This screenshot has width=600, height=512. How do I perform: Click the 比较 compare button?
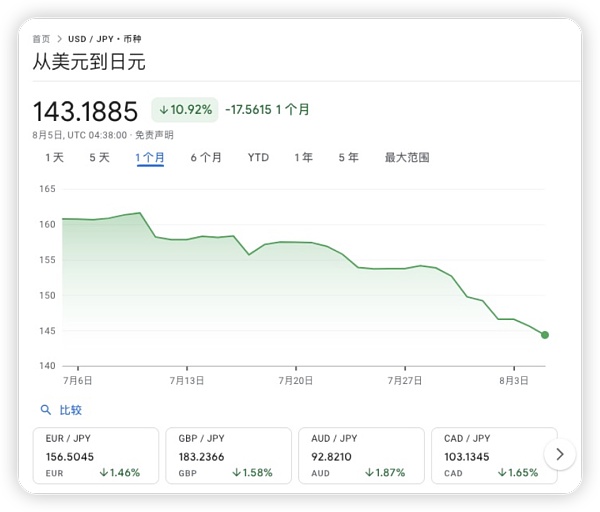coord(70,410)
